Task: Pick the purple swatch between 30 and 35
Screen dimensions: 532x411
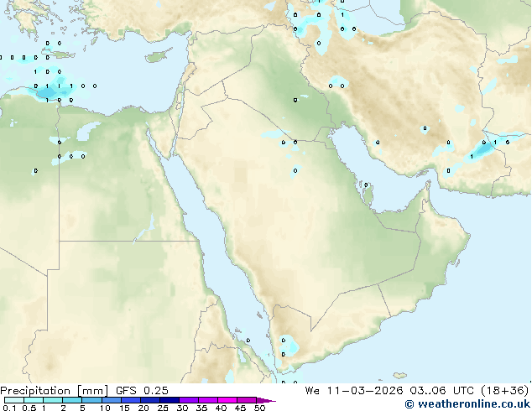Action: (x=189, y=400)
